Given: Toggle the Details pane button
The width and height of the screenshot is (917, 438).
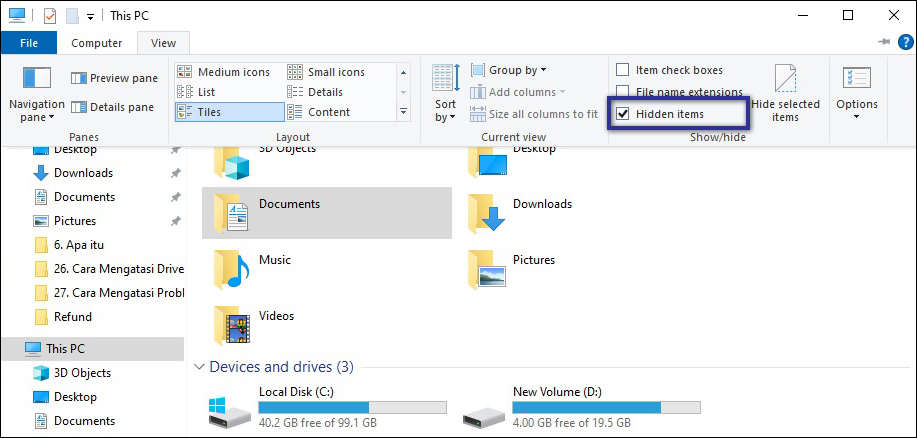Looking at the screenshot, I should (112, 107).
